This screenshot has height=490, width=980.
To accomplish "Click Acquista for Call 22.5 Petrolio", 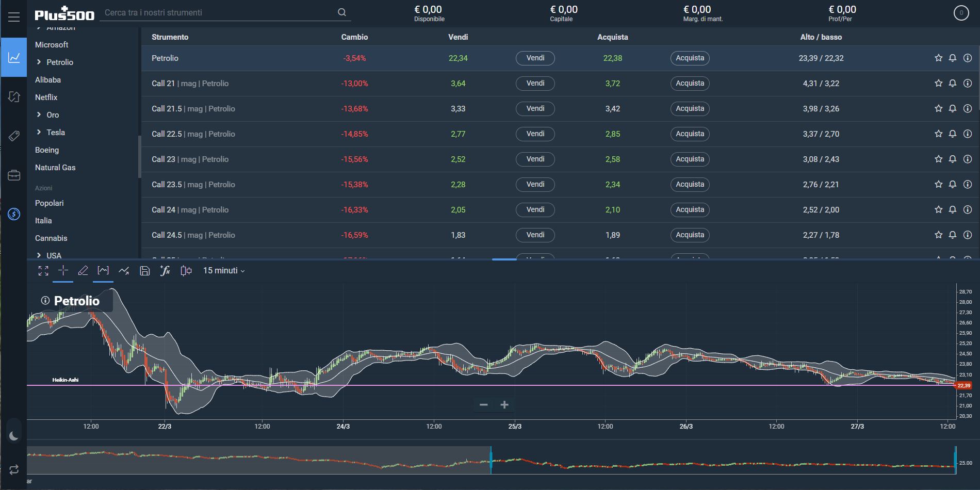I will tap(690, 134).
